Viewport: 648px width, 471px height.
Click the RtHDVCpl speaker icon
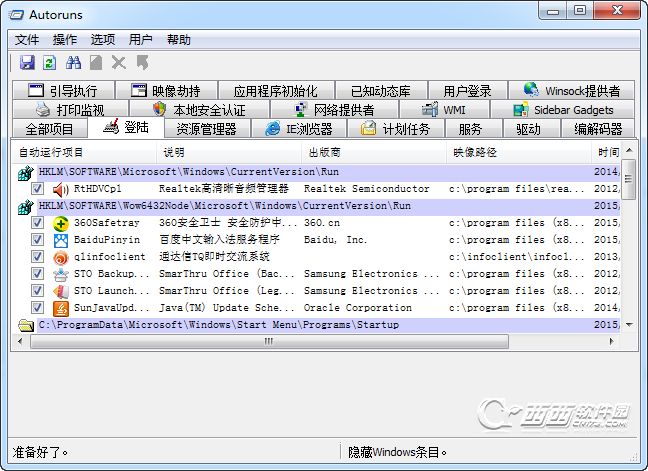[61, 189]
